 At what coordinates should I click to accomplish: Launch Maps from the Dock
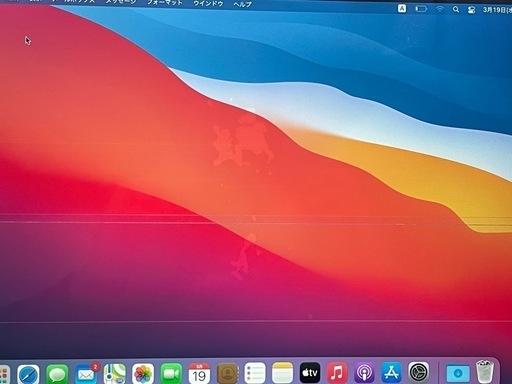(x=114, y=374)
